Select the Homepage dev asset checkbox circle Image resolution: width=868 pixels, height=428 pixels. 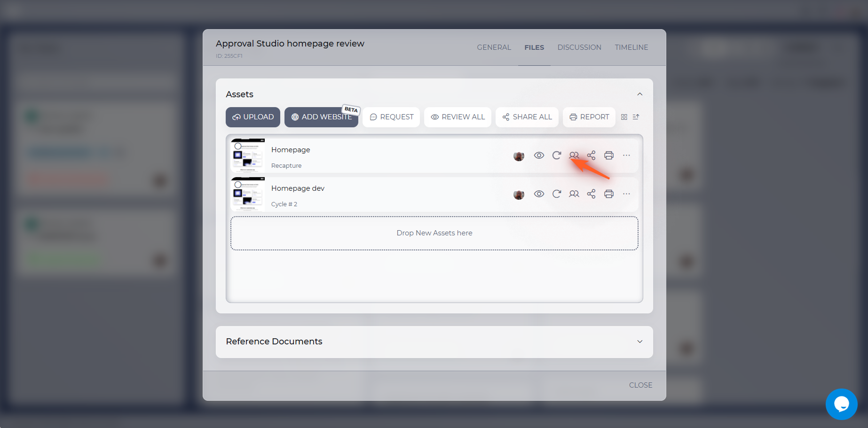click(238, 185)
